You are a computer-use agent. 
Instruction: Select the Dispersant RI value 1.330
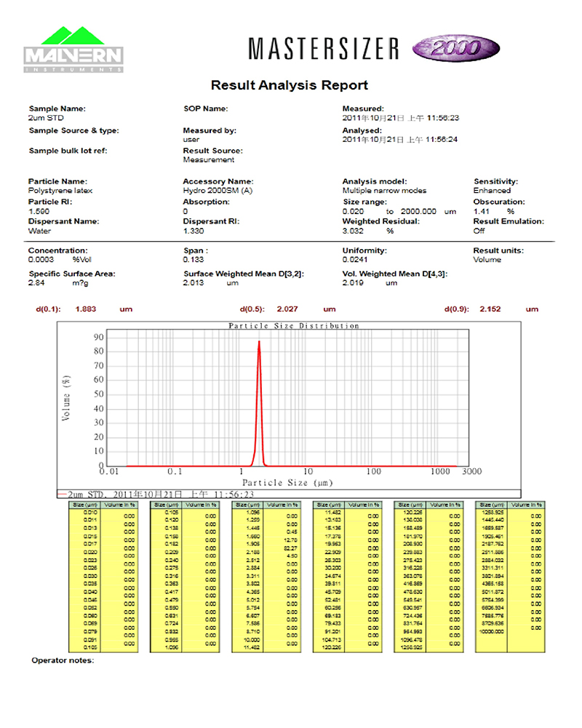point(194,231)
